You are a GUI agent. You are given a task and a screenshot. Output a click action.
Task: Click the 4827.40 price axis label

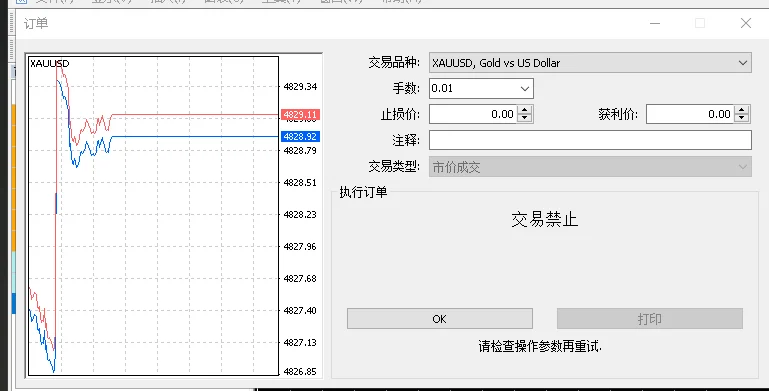point(300,311)
